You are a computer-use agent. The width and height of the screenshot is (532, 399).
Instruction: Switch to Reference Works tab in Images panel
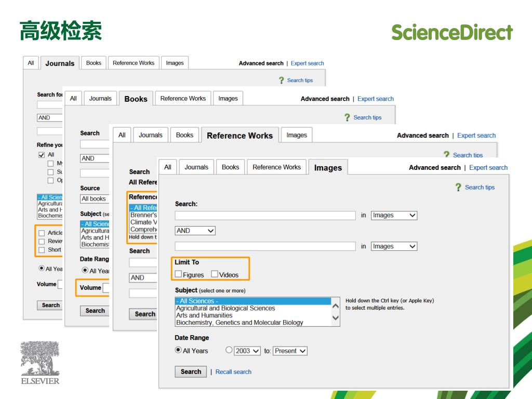(x=276, y=167)
